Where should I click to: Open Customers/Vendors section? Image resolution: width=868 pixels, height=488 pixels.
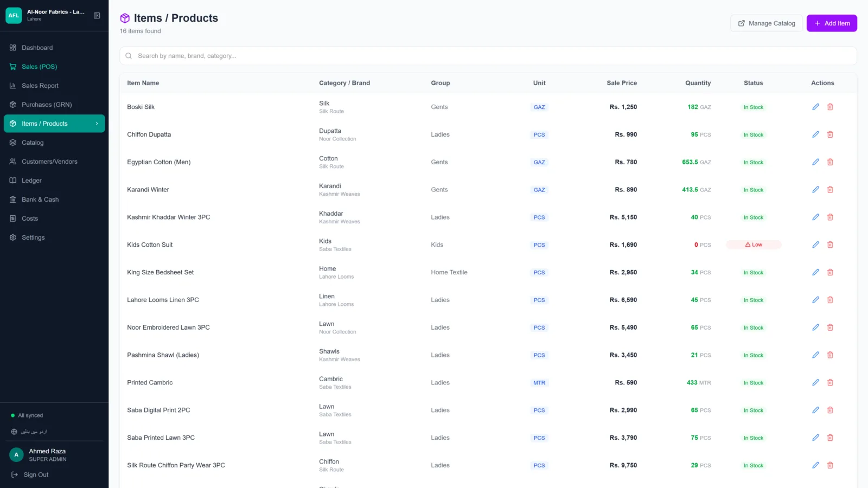[54, 162]
